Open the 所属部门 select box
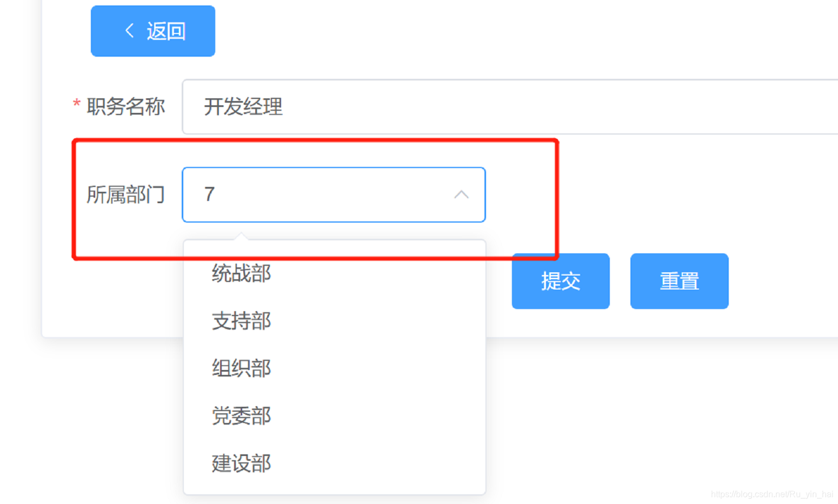The image size is (838, 504). pos(334,194)
